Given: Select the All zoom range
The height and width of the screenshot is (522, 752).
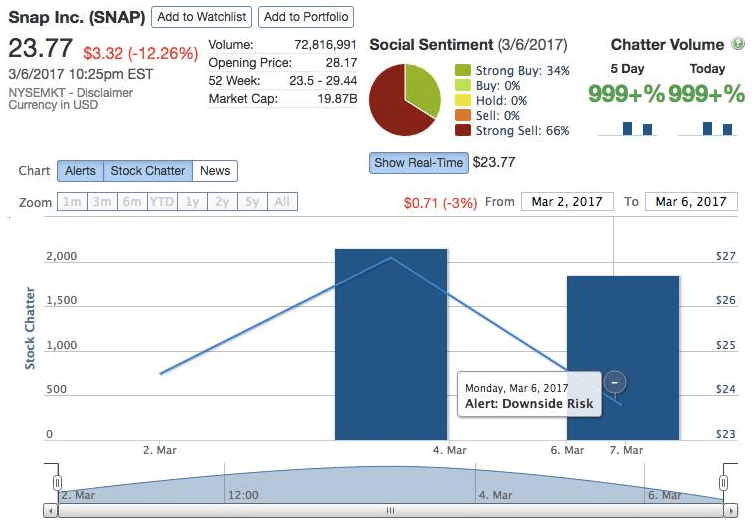Looking at the screenshot, I should [282, 202].
